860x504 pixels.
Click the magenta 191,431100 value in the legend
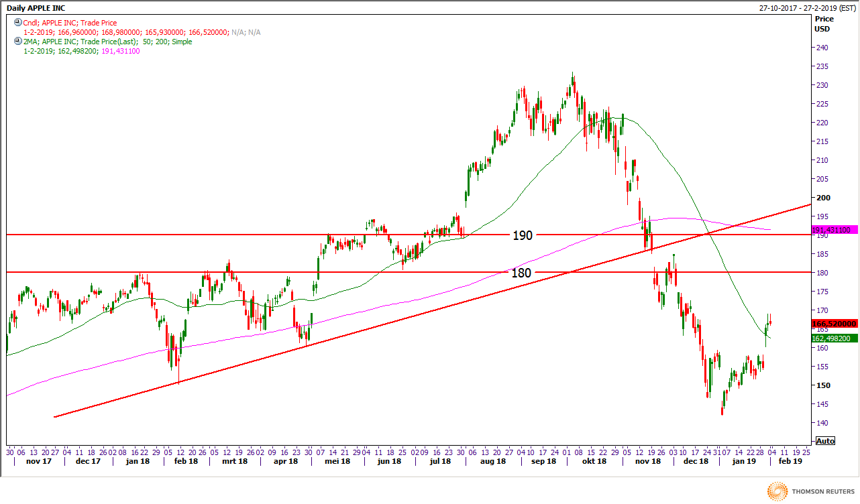click(120, 51)
